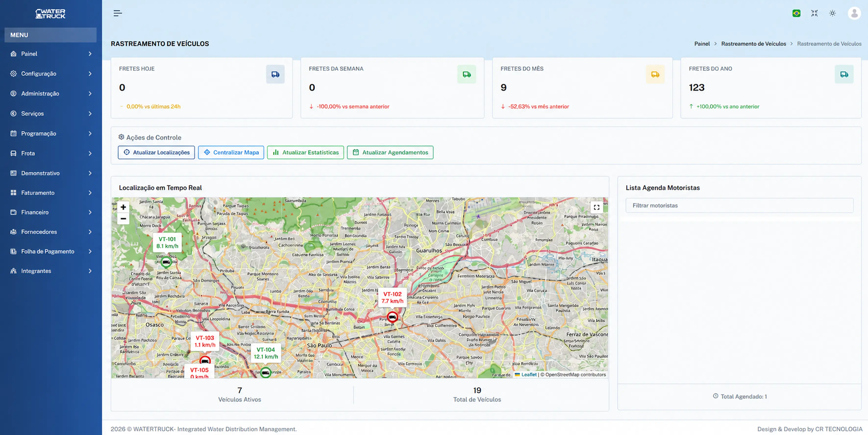Image resolution: width=868 pixels, height=435 pixels.
Task: Toggle light mode with the sun icon
Action: [x=832, y=13]
